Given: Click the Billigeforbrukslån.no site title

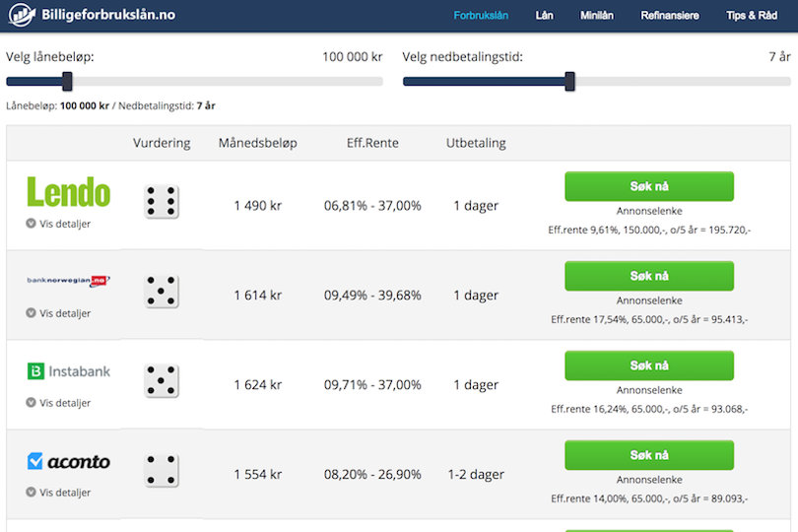Looking at the screenshot, I should [108, 14].
